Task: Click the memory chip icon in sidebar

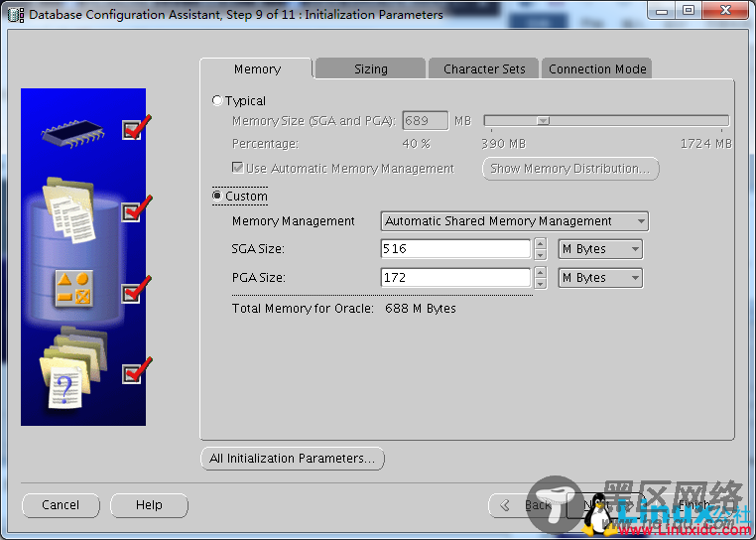Action: (x=72, y=133)
